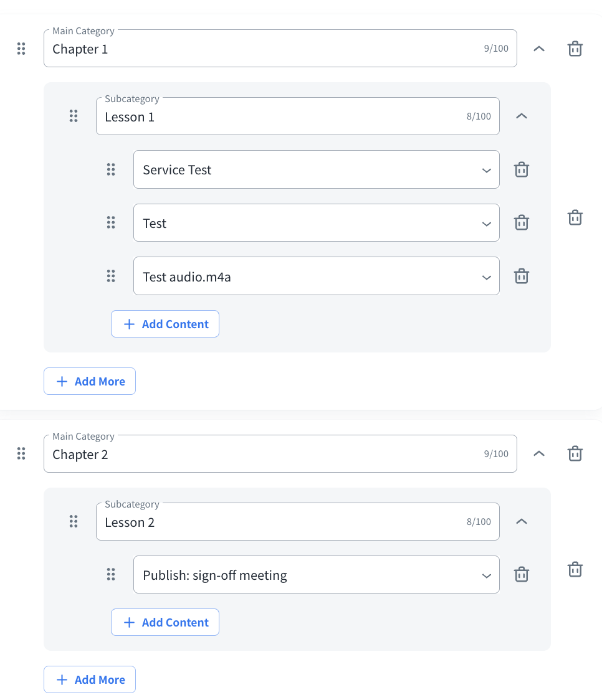This screenshot has height=700, width=602.
Task: Click drag handle beside Chapter 1
Action: (x=21, y=49)
